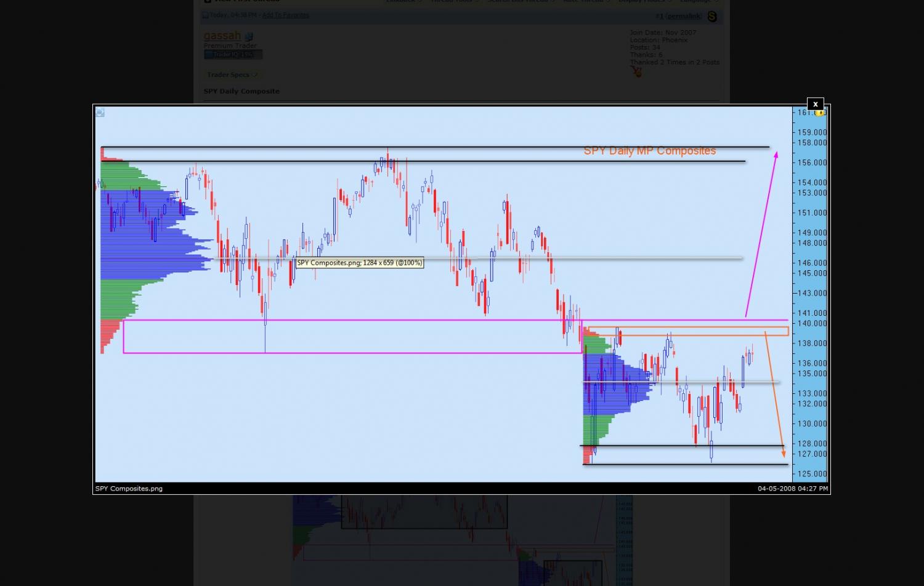Click the '04-05-2008 04:27 PM' timestamp in the lightbox footer
This screenshot has width=924, height=586.
tap(793, 489)
